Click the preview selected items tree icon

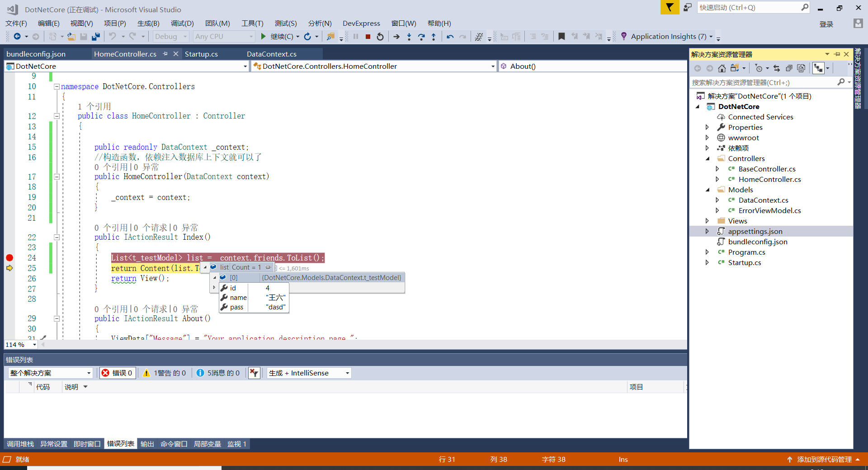pos(818,68)
